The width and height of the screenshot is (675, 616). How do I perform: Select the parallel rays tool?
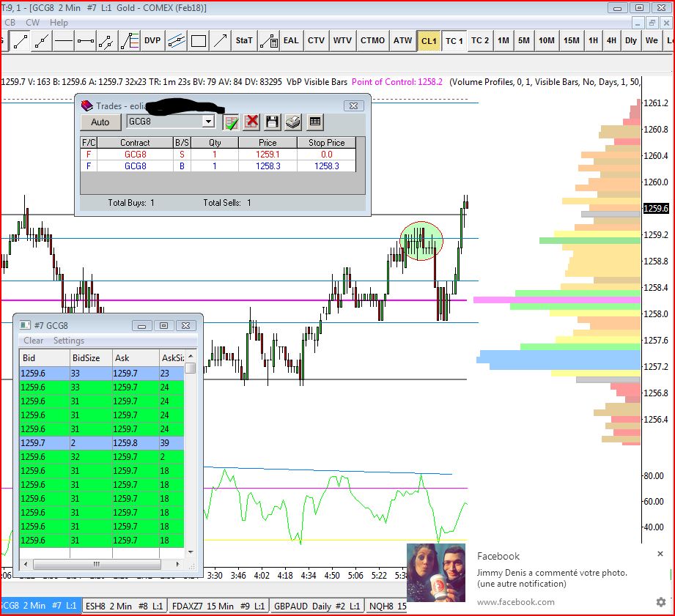pos(106,41)
